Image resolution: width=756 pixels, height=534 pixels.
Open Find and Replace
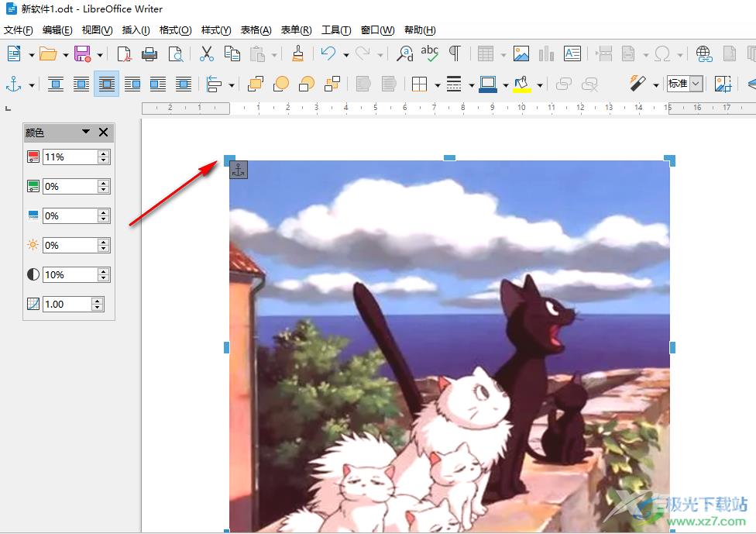coord(404,53)
